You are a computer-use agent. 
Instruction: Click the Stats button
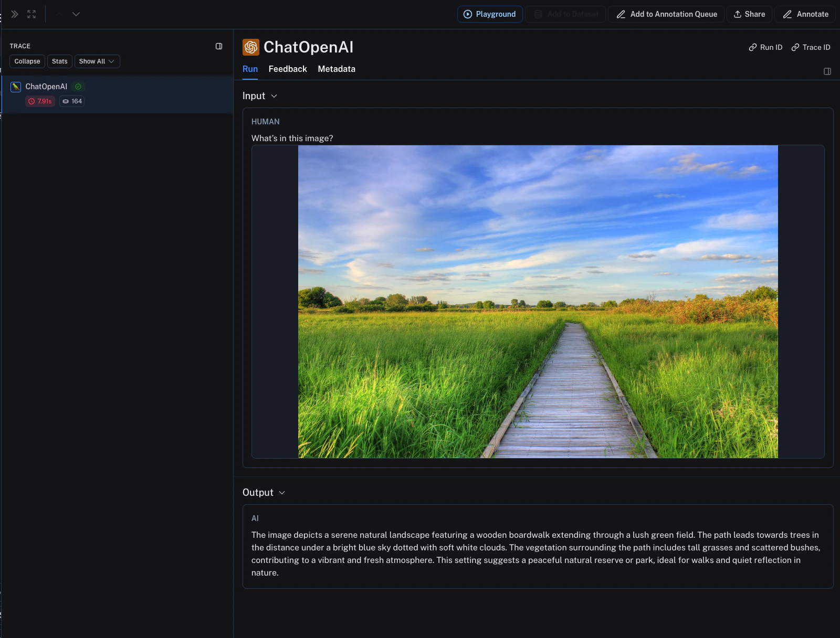(60, 61)
